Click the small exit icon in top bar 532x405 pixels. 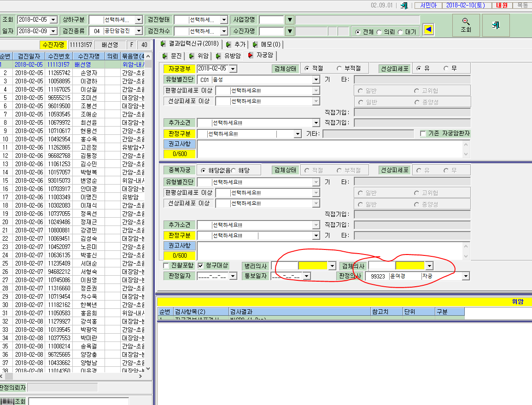point(404,6)
